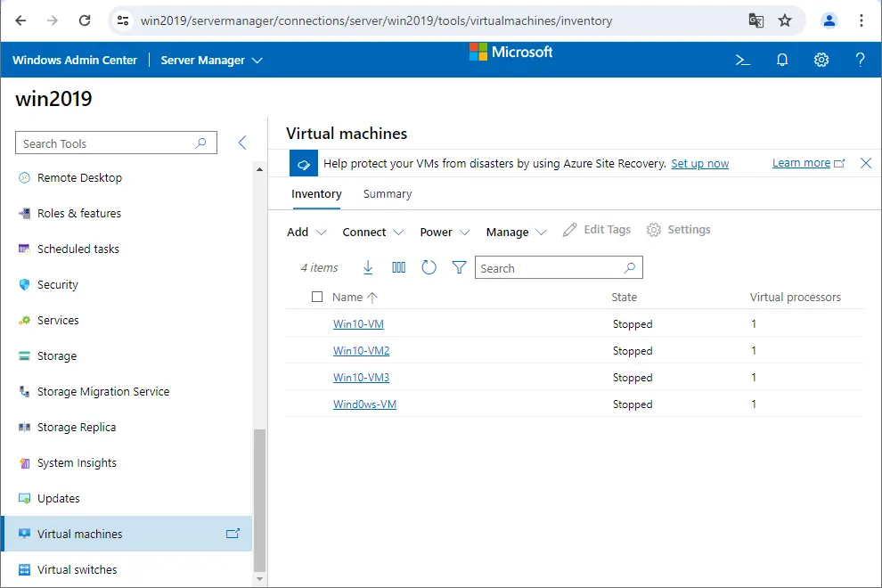The width and height of the screenshot is (882, 588).
Task: Open the Win10-VM3 link
Action: [361, 378]
